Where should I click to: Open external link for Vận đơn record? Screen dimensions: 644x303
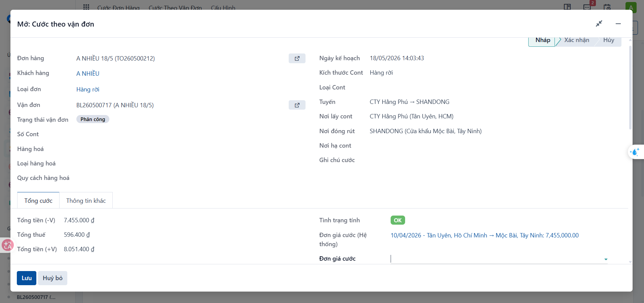[297, 105]
